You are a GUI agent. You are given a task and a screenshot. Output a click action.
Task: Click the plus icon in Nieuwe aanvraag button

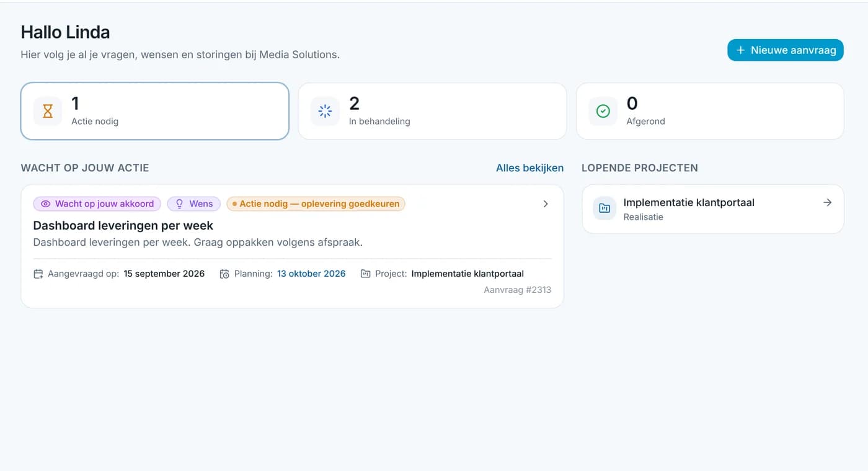pyautogui.click(x=740, y=50)
